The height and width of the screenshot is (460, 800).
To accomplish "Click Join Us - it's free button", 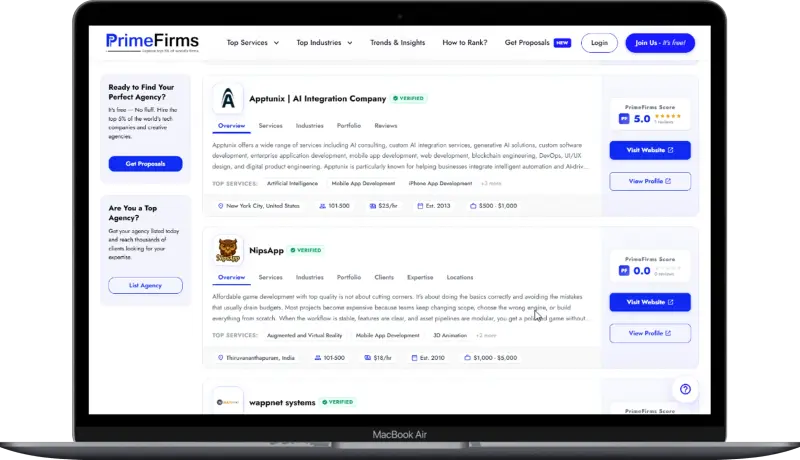I will [660, 43].
